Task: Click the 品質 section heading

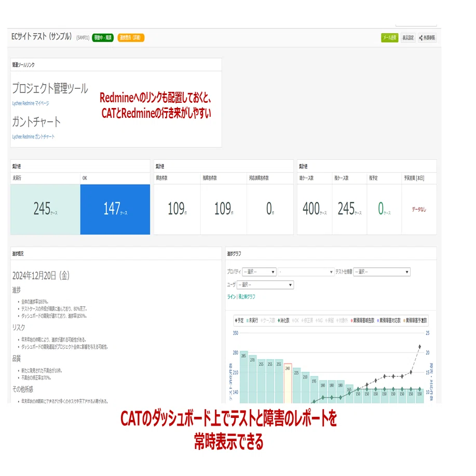Action: (x=17, y=359)
